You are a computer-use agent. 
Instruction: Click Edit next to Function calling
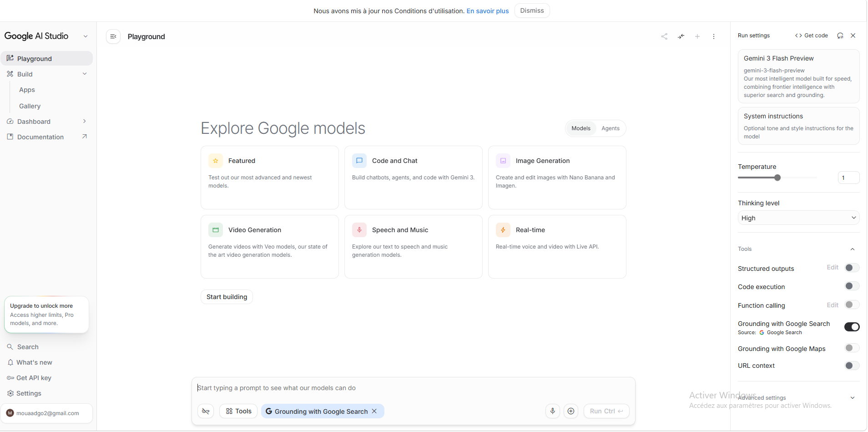[833, 305]
